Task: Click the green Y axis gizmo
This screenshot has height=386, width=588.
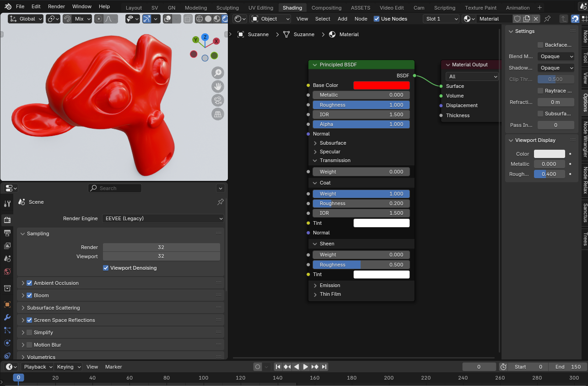Action: click(195, 40)
